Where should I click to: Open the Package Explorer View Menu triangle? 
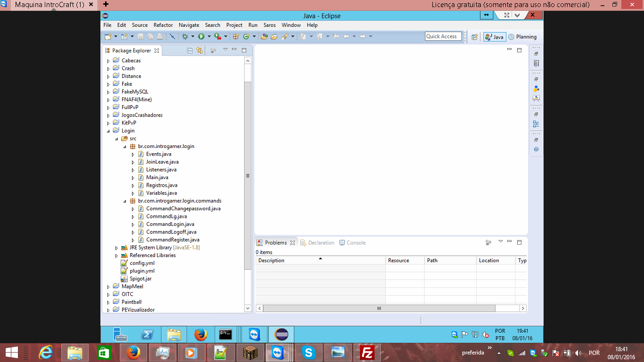click(x=225, y=49)
